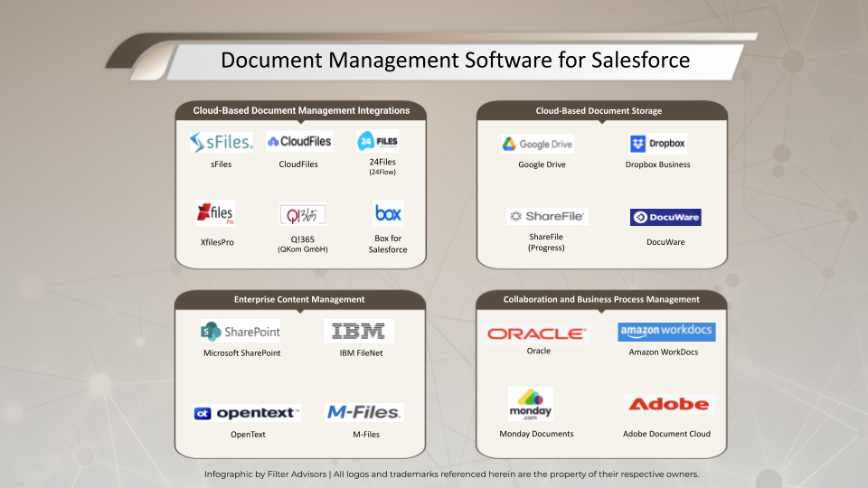Viewport: 868px width, 488px height.
Task: Click the Google Drive logo
Action: coord(537,144)
